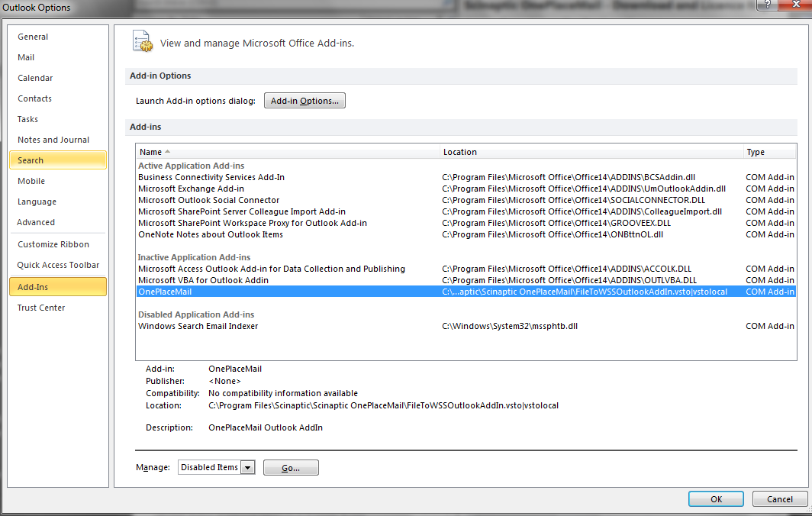Select OneNote Notes about Outlook Items
The height and width of the screenshot is (516, 812).
click(466, 234)
